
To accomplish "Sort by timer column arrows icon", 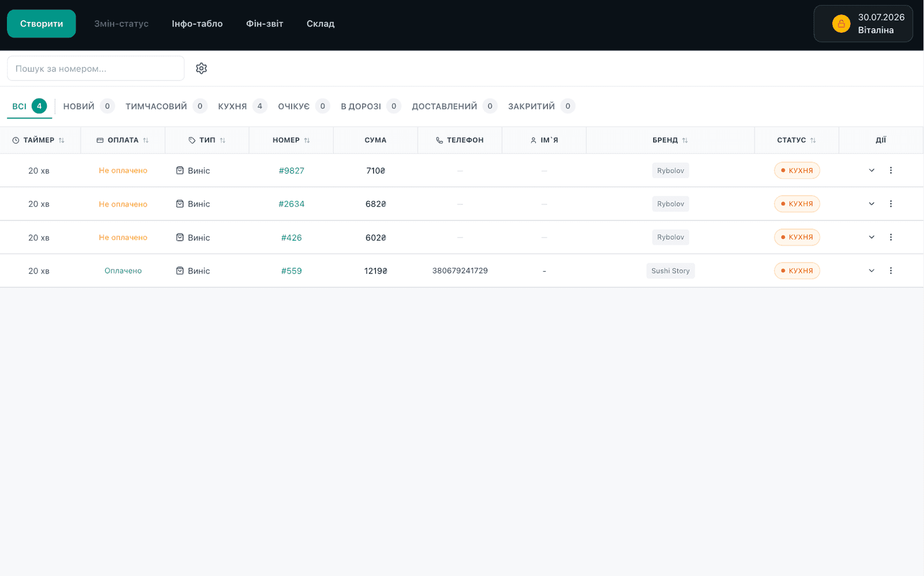I will pyautogui.click(x=62, y=140).
